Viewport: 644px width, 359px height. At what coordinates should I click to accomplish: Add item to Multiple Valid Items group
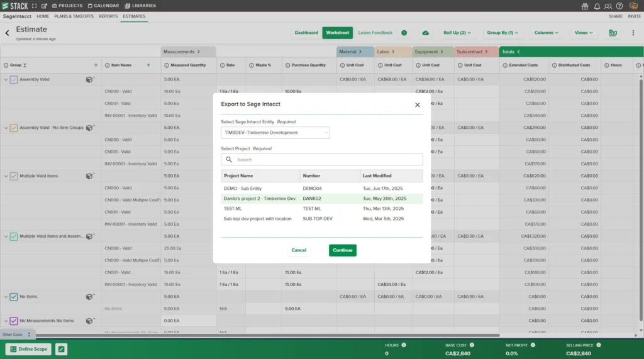[90, 176]
